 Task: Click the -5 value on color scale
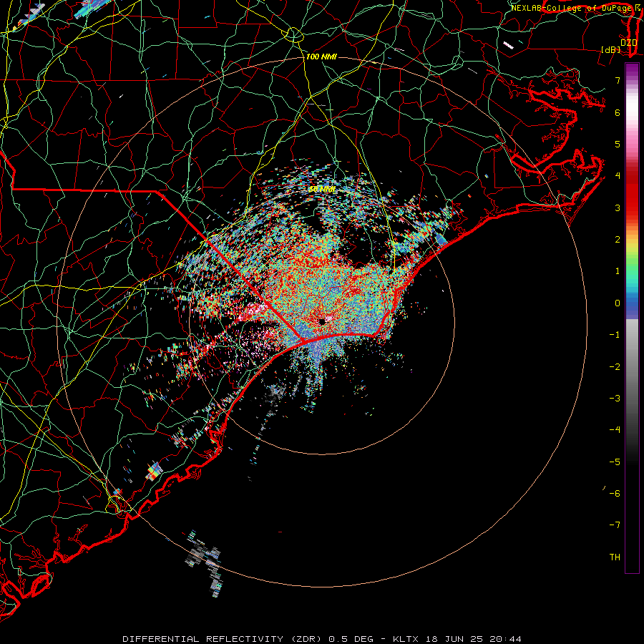(x=615, y=462)
